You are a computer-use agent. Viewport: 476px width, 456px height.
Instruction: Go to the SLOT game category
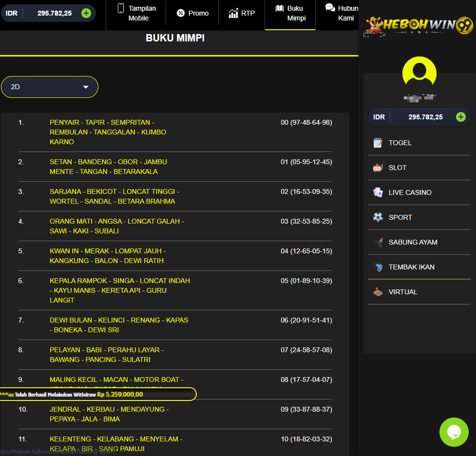pos(419,168)
